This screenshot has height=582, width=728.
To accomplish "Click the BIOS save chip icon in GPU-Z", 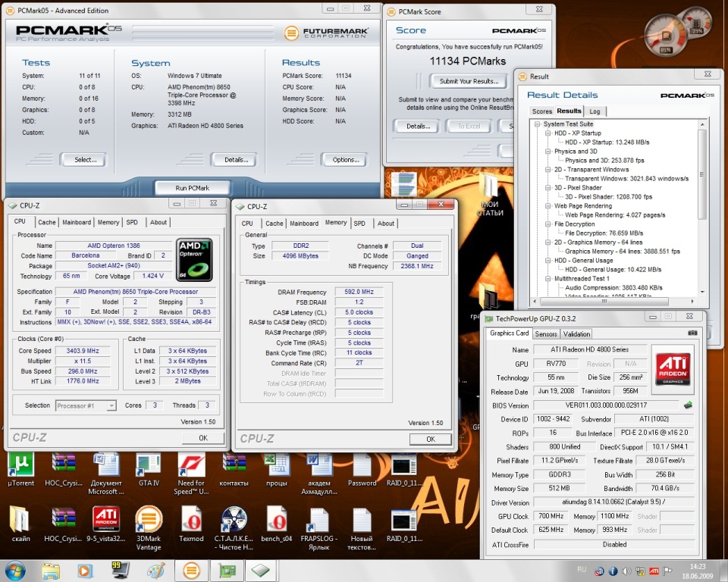I will (x=688, y=405).
